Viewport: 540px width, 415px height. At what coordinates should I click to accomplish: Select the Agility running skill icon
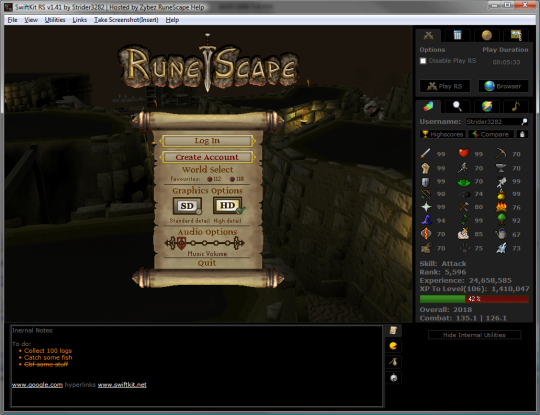click(x=464, y=168)
